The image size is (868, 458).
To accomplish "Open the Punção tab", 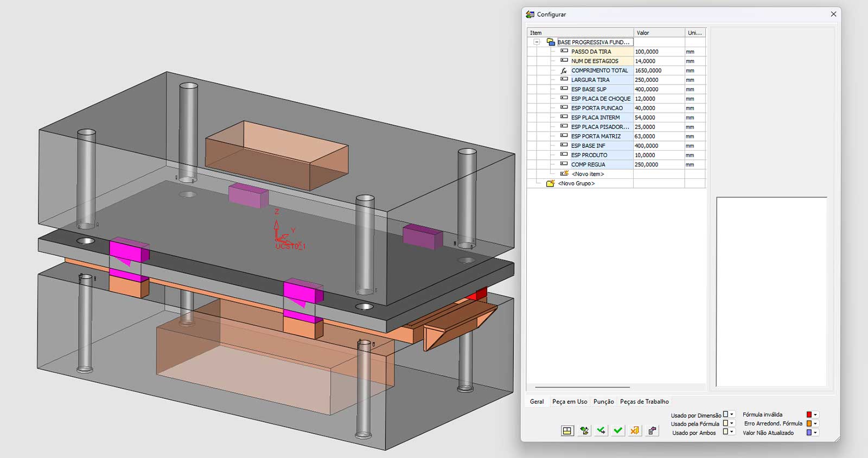I will click(x=603, y=402).
